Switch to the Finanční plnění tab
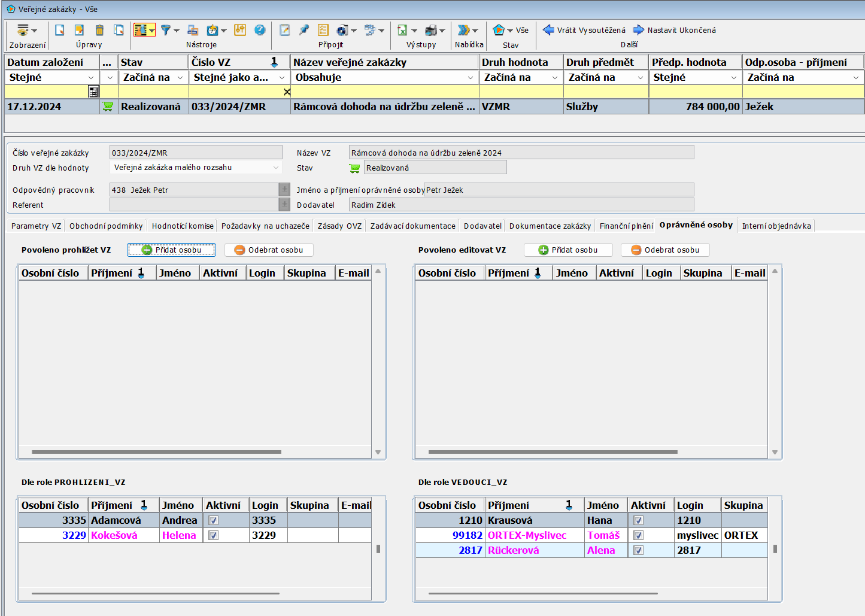 click(626, 226)
